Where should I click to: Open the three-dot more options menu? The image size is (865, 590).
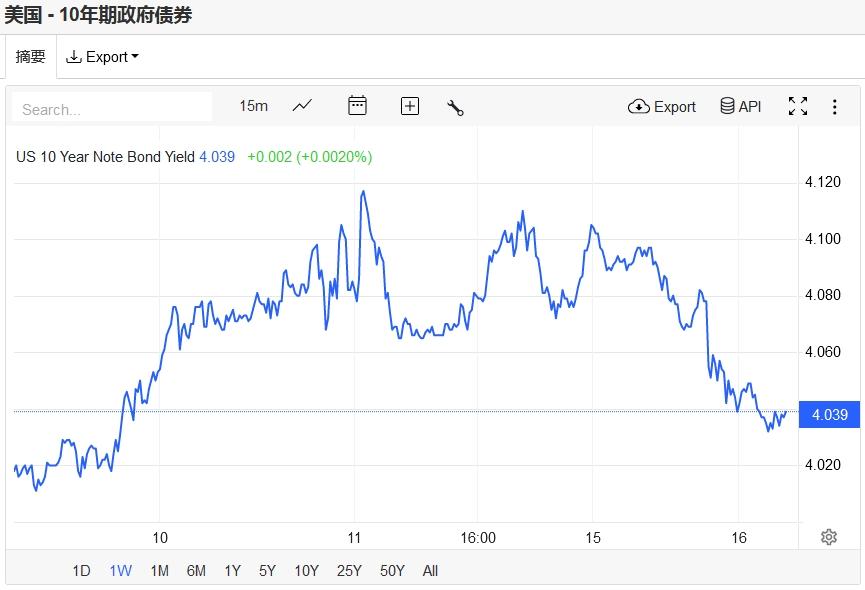coord(834,106)
